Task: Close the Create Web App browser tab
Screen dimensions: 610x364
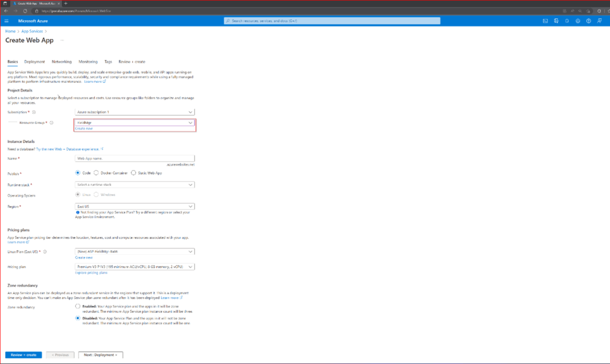Action: (x=59, y=4)
